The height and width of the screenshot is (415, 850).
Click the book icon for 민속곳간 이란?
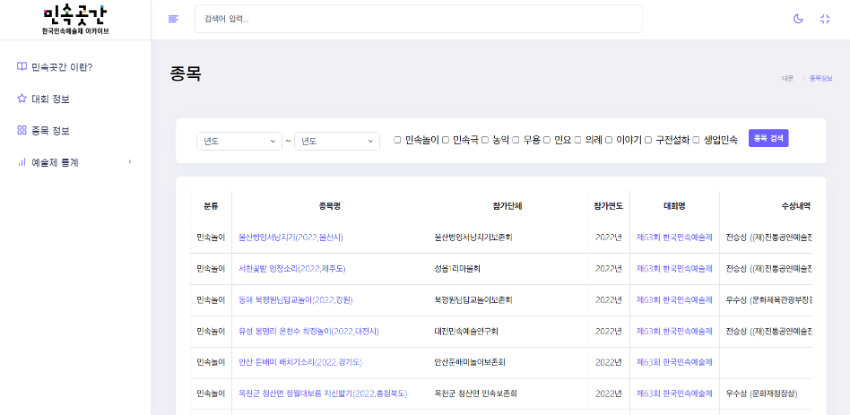pos(22,67)
